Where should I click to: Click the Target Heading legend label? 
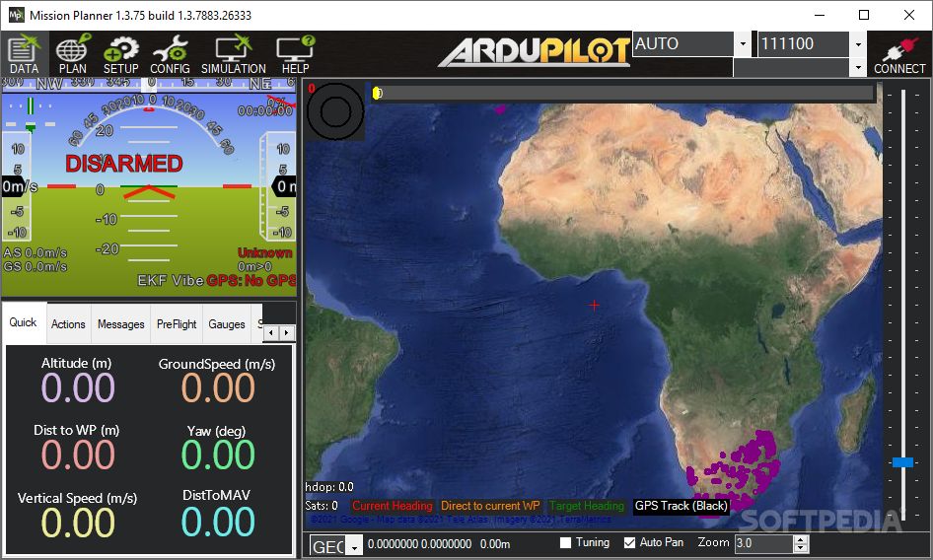tap(587, 506)
